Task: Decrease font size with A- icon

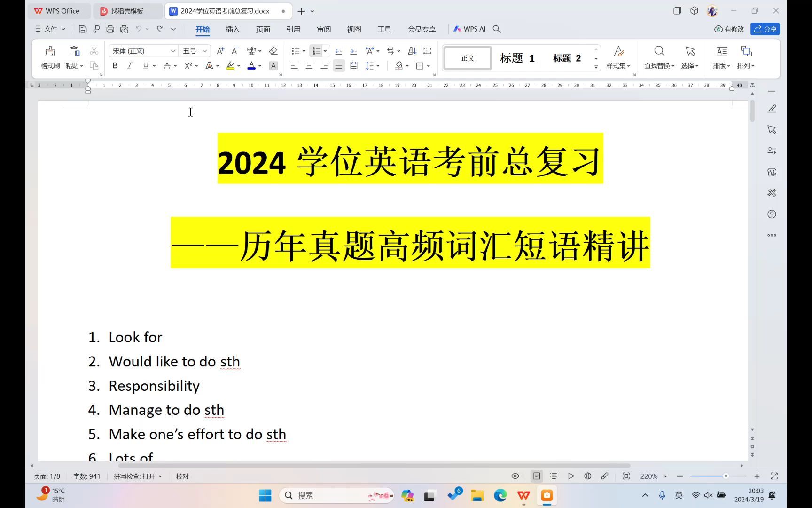Action: click(235, 51)
